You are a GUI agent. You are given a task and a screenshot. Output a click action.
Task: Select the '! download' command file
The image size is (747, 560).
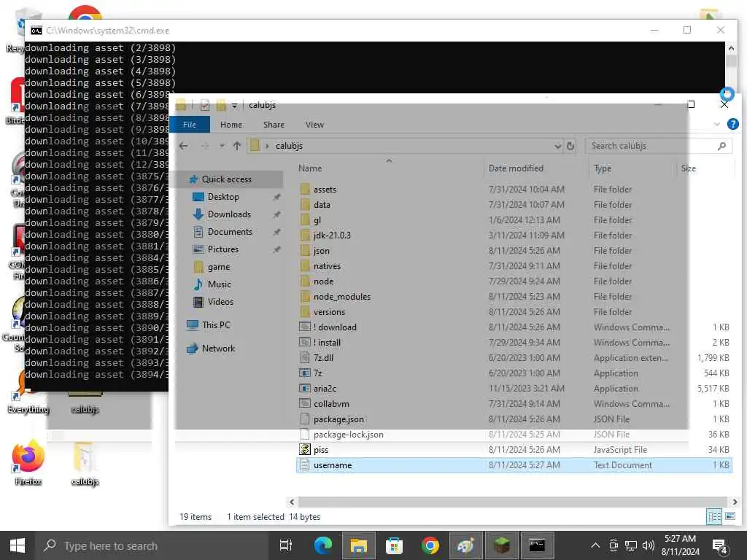[335, 327]
